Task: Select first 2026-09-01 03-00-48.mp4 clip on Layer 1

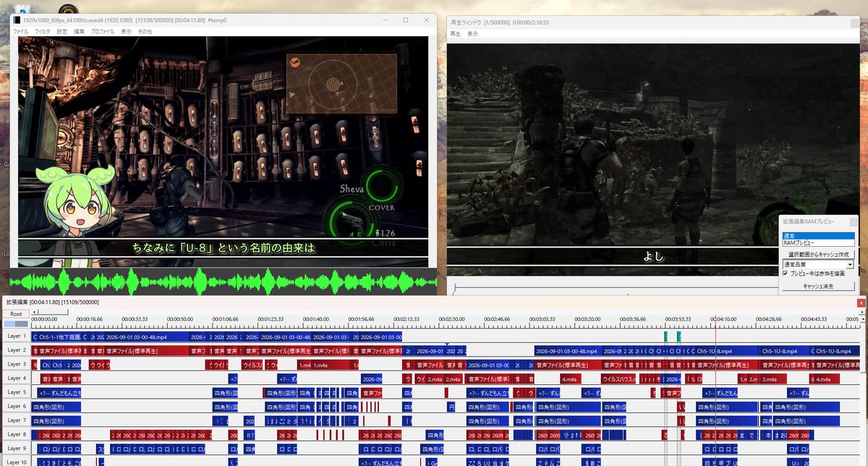Action: click(146, 336)
